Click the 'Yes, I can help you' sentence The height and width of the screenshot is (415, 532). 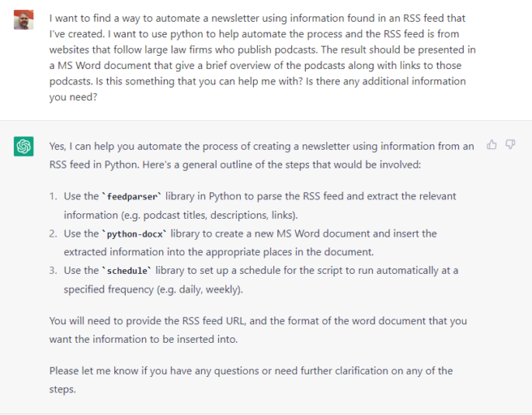[x=122, y=147]
